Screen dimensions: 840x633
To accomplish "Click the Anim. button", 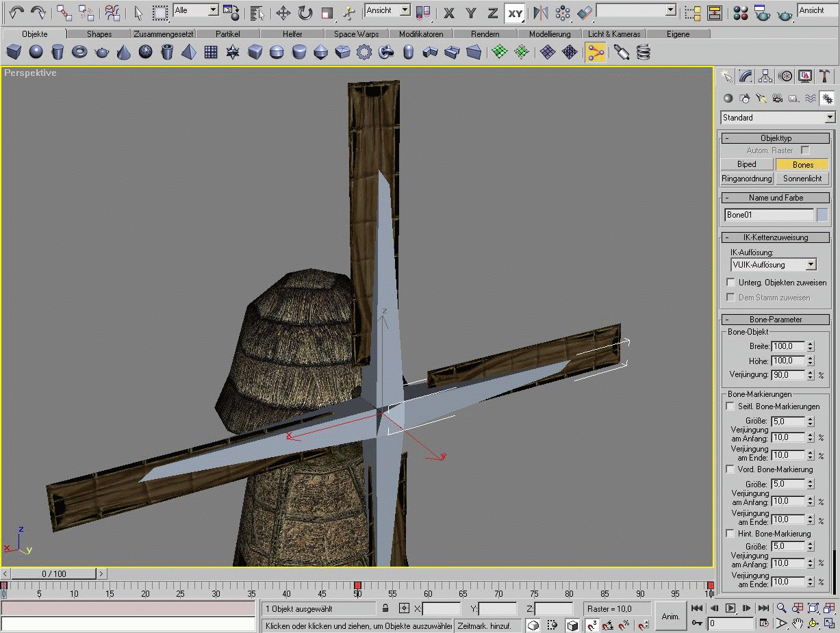I will [x=670, y=617].
